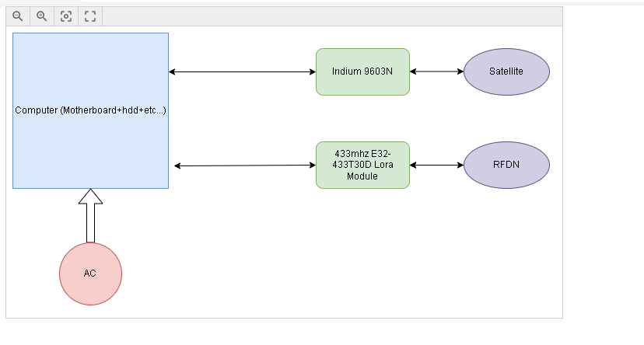
Task: Reset the diagram view with center-focus icon
Action: coord(66,16)
